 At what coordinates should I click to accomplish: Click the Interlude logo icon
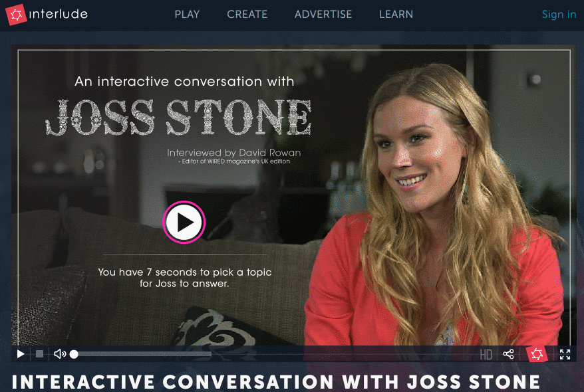(x=16, y=15)
